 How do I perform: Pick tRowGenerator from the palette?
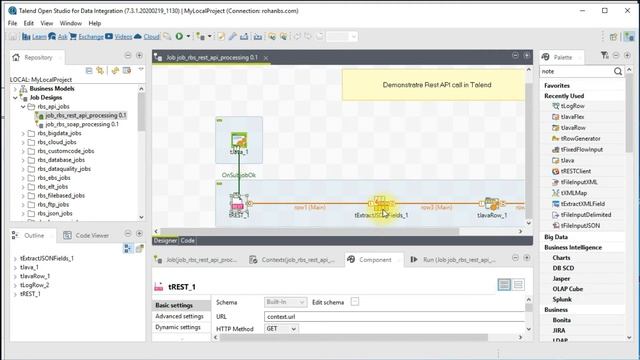point(576,139)
